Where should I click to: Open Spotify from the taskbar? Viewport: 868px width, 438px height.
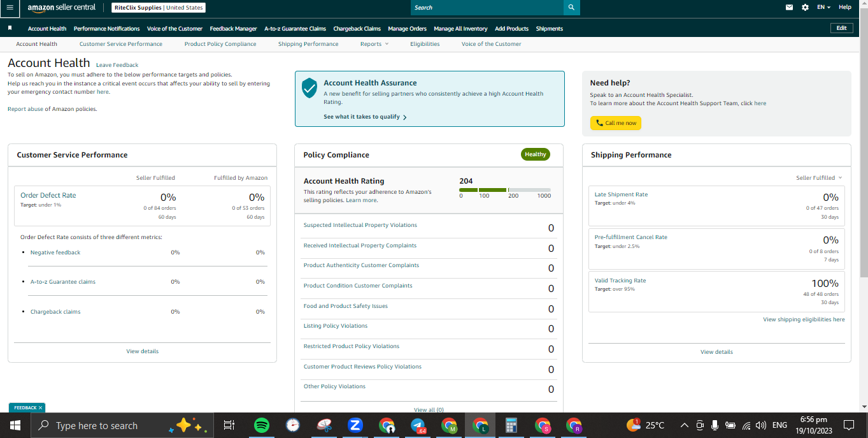click(261, 425)
